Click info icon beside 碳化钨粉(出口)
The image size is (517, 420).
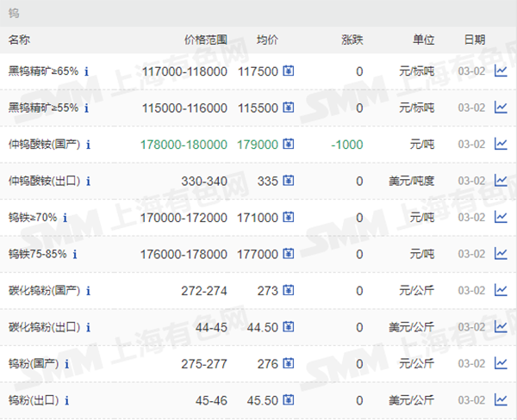(x=89, y=327)
